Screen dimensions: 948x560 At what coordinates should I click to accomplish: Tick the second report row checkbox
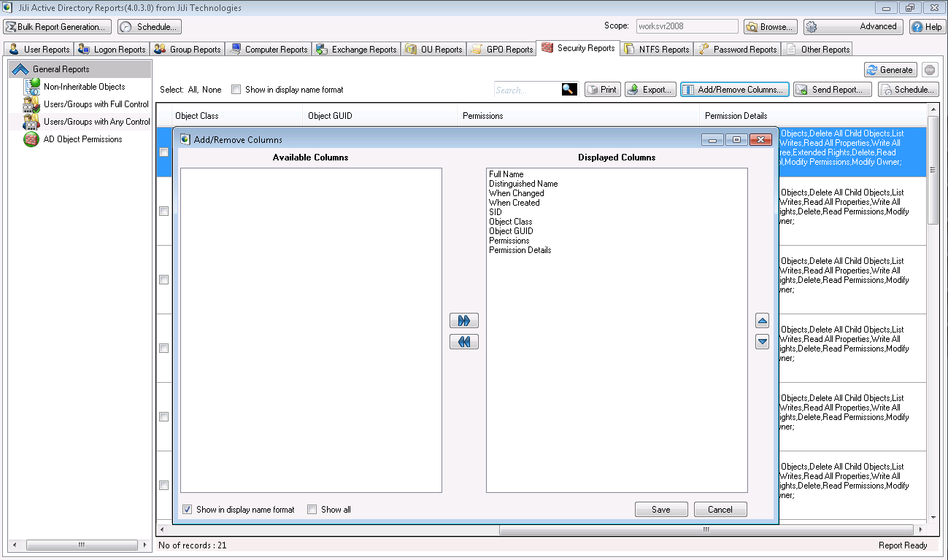[x=164, y=211]
